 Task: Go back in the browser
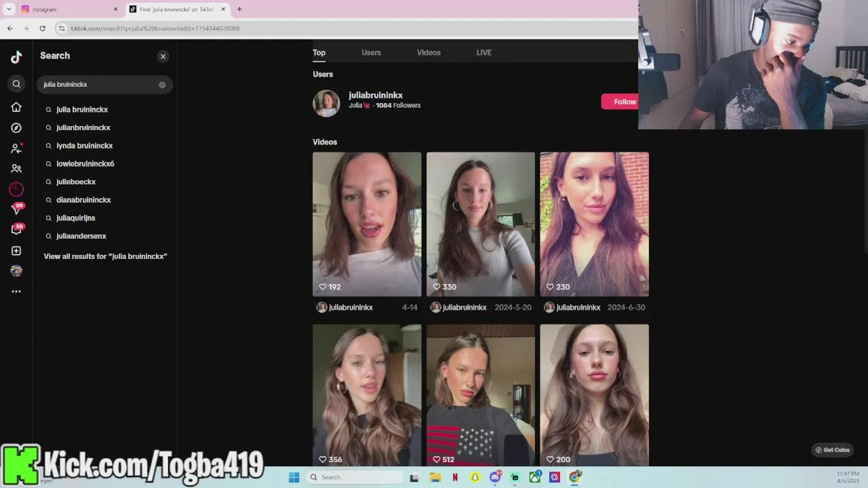(x=9, y=28)
